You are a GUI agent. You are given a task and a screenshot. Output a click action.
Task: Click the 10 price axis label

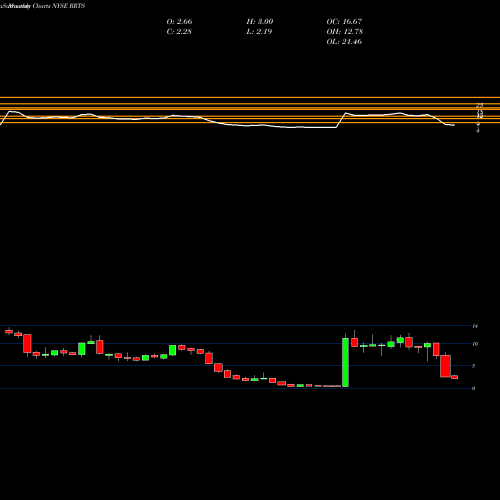pos(475,344)
